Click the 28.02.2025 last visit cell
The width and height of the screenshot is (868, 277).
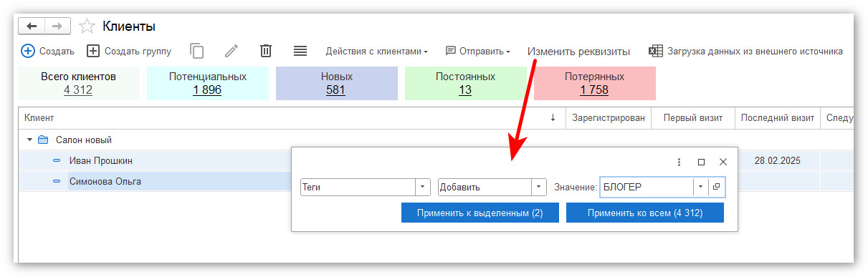[x=777, y=161]
